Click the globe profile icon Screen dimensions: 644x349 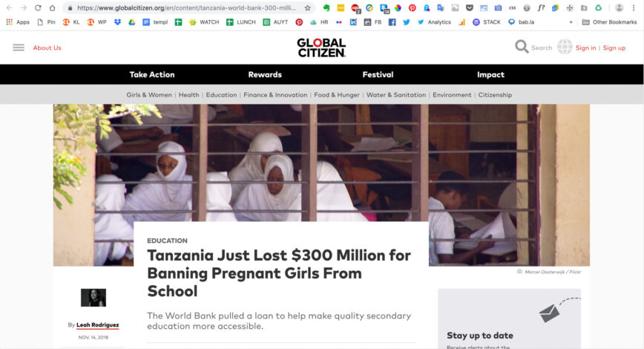coord(565,47)
